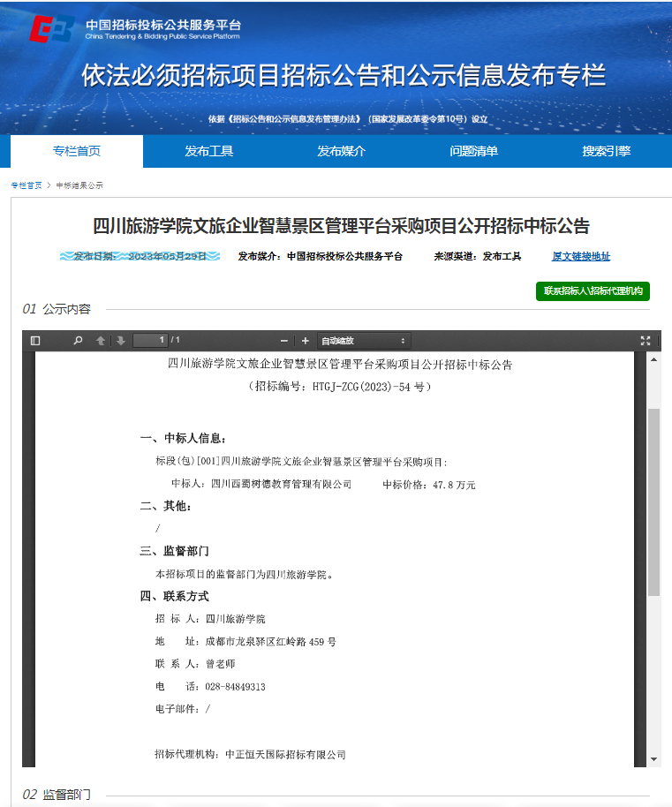Click the 一、中标人信息 heading in PDF
Screen dimensions: 672x807
(x=183, y=439)
